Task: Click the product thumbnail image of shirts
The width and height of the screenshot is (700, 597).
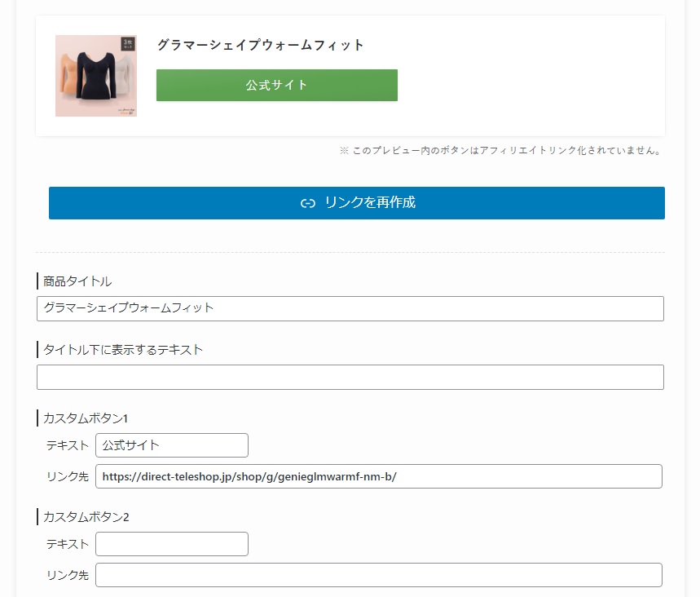Action: 96,76
